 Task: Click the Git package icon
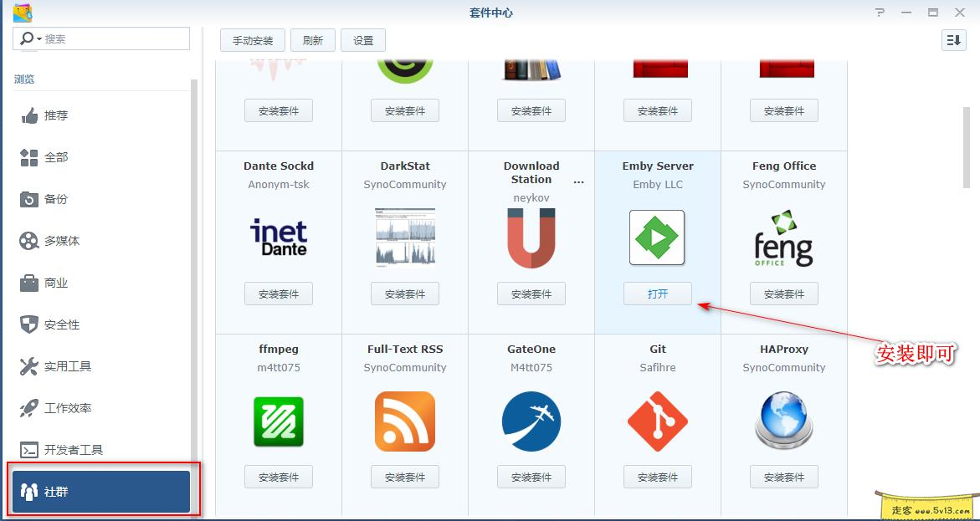pyautogui.click(x=657, y=421)
